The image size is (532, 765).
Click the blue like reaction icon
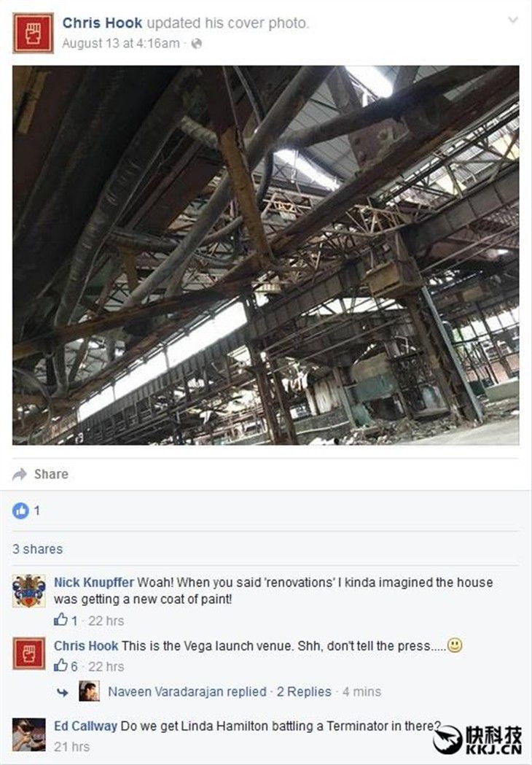point(20,510)
